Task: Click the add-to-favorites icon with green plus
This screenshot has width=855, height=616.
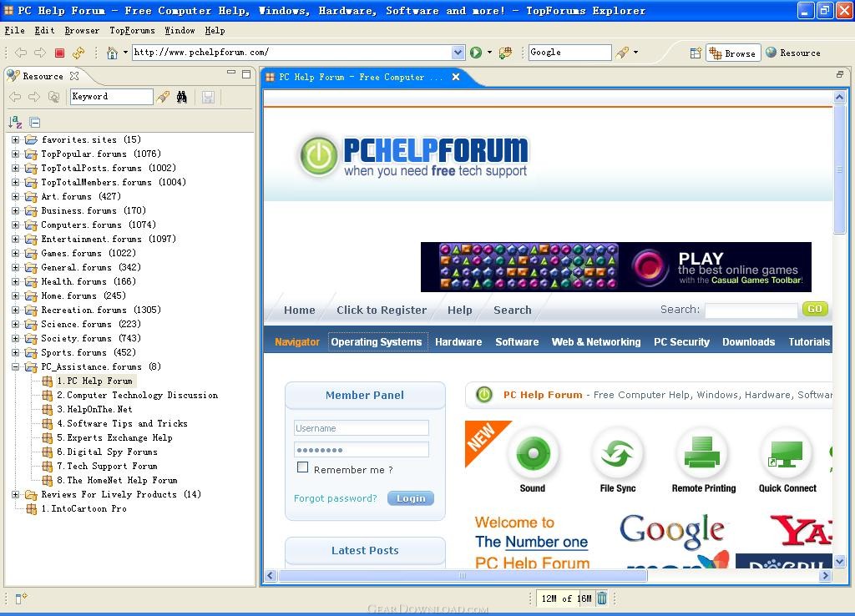Action: [505, 53]
